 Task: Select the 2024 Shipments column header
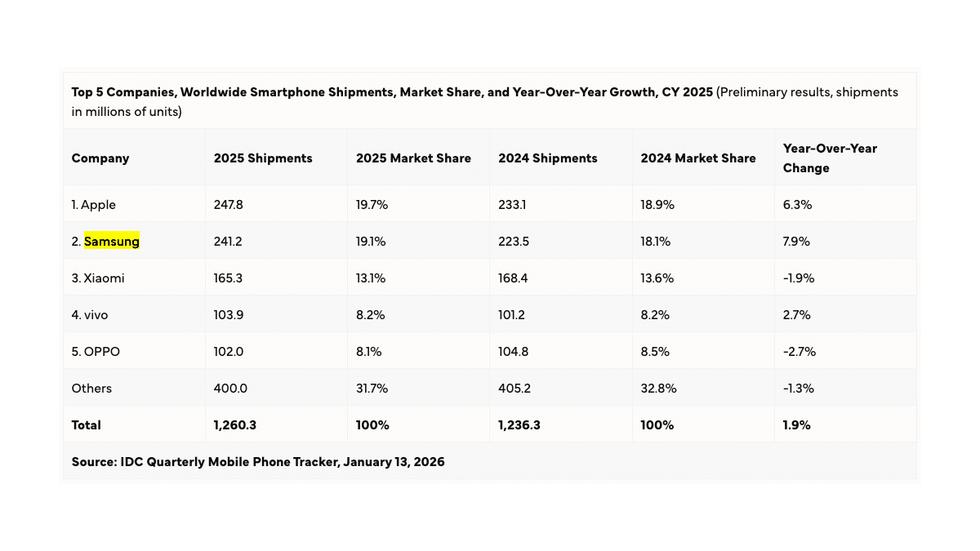point(548,158)
